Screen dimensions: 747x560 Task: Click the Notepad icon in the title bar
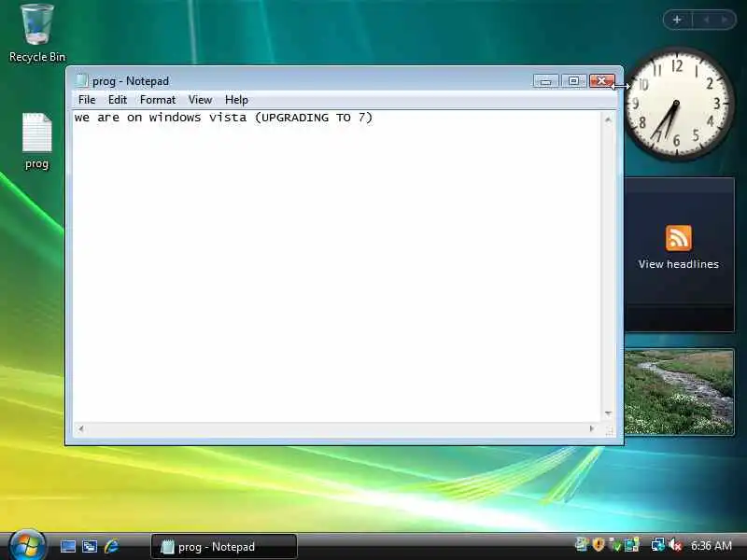(x=81, y=80)
